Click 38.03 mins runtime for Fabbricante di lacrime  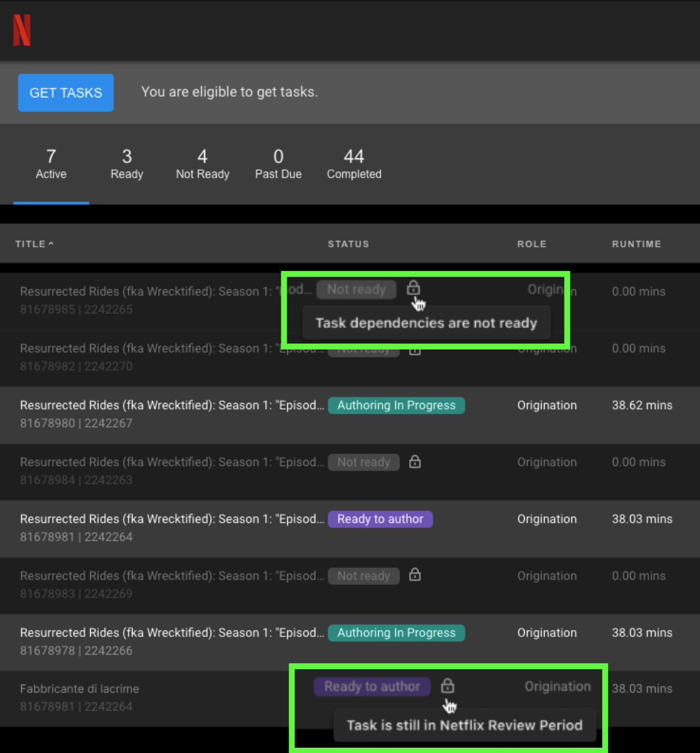point(642,688)
